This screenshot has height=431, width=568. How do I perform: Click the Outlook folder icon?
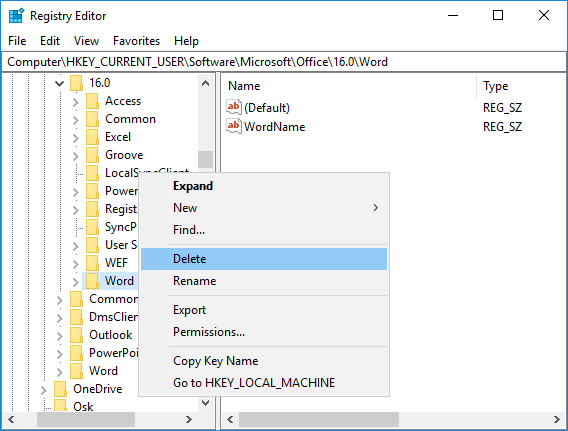click(x=76, y=335)
